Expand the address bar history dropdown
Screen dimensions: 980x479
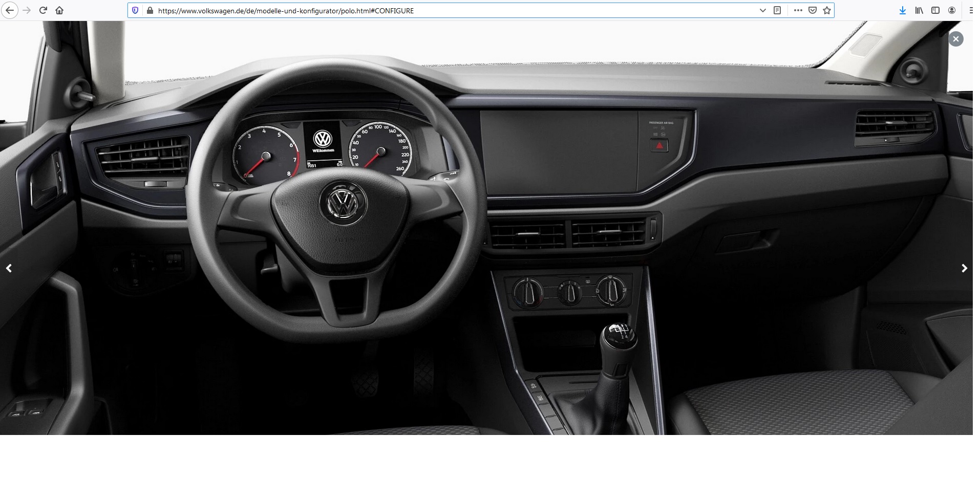[762, 10]
